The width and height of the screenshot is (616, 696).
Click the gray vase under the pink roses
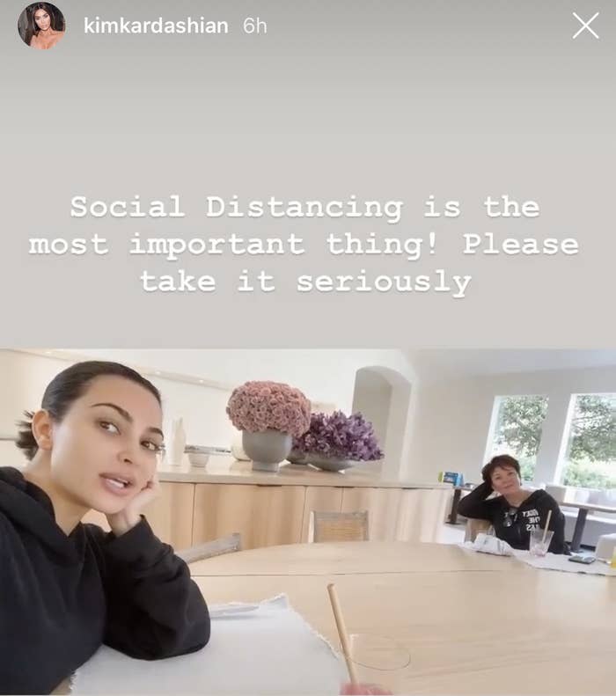[x=267, y=450]
